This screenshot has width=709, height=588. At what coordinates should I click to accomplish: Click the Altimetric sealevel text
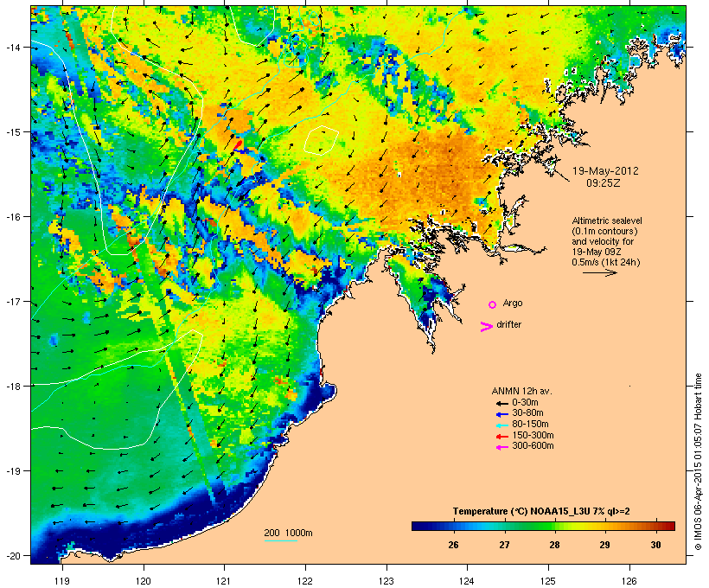tap(607, 220)
